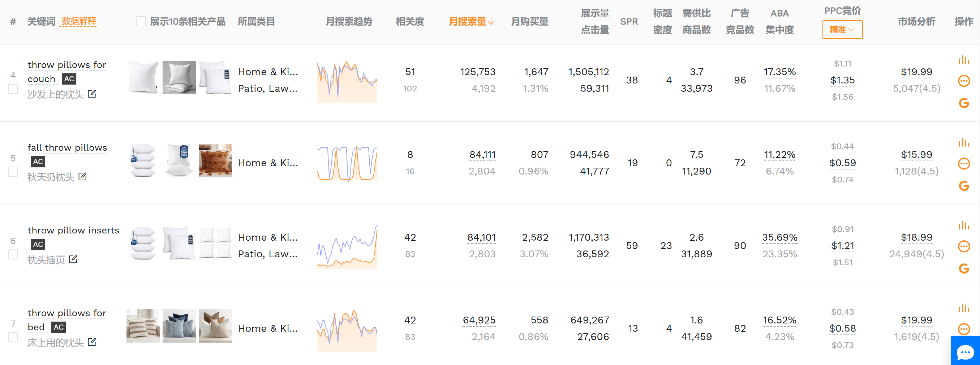The image size is (980, 365).
Task: Open the blue live chat widget
Action: click(965, 352)
